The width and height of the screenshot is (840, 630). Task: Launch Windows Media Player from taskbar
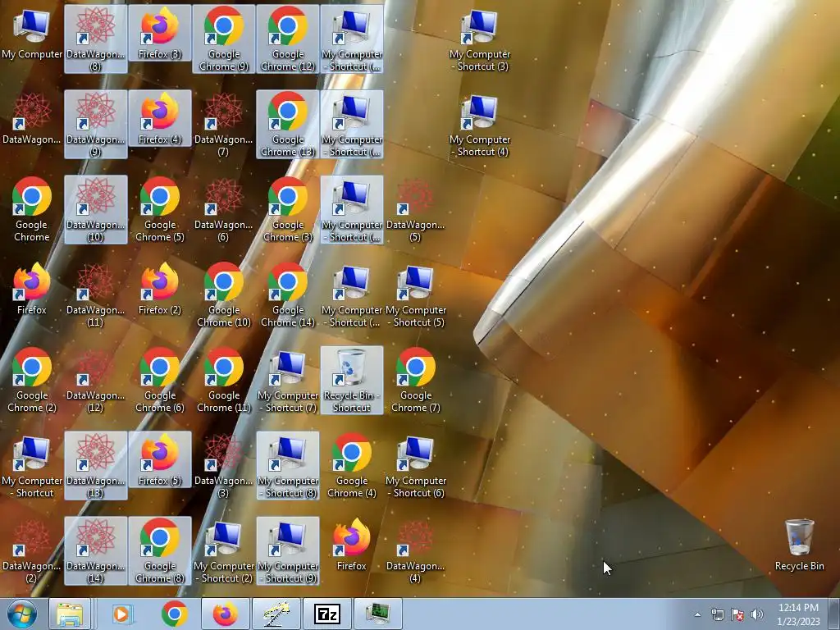(x=121, y=614)
